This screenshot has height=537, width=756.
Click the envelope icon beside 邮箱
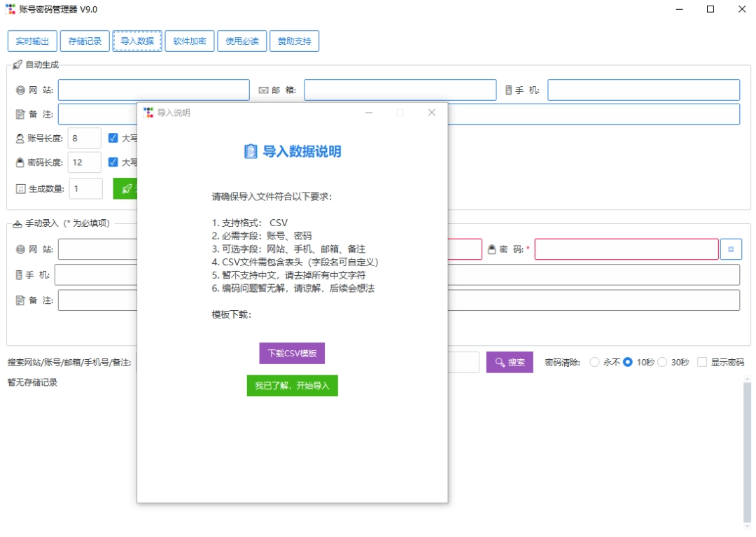click(263, 90)
